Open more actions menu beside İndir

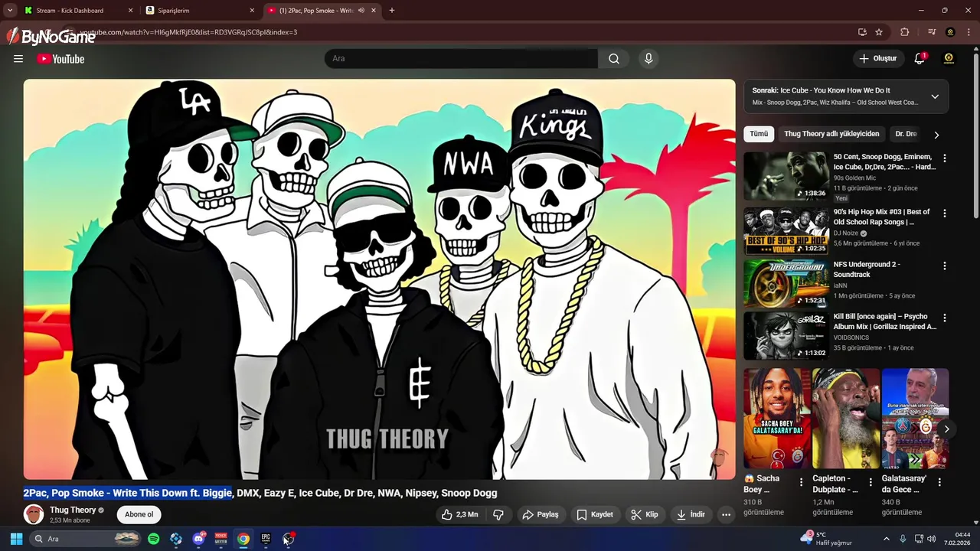[x=727, y=515]
